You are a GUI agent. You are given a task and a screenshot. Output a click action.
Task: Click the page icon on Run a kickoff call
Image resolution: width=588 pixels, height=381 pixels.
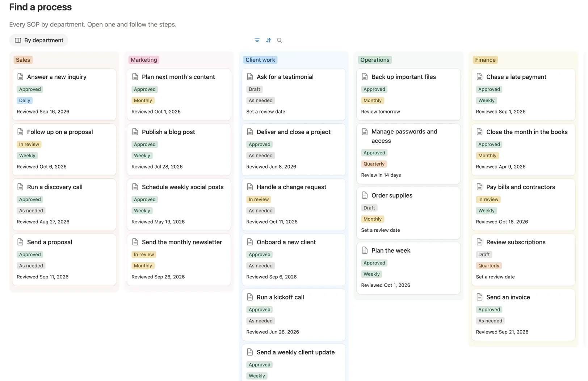[x=250, y=297]
